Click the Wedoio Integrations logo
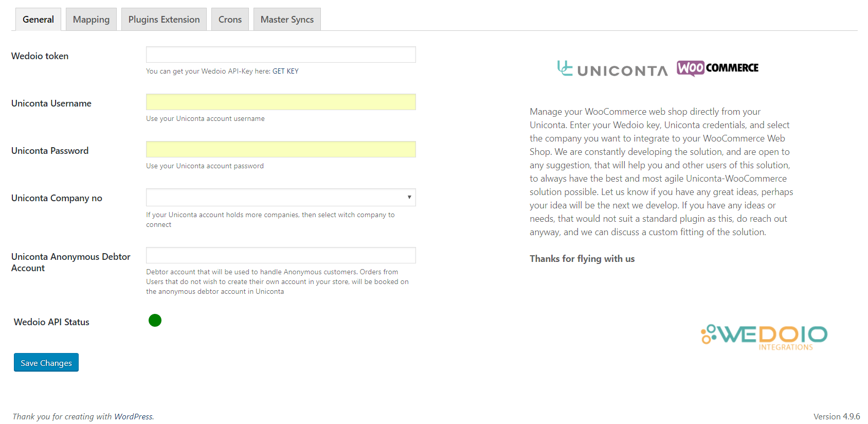 [x=764, y=337]
